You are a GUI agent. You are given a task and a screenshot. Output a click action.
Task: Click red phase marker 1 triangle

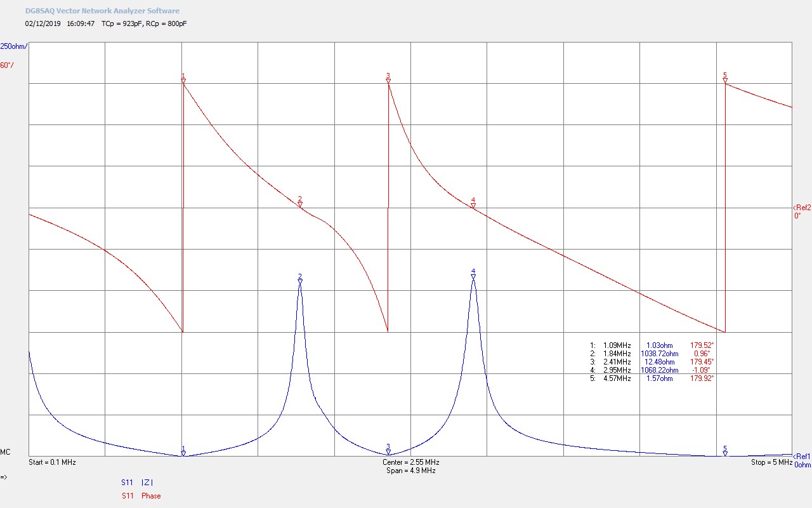183,81
